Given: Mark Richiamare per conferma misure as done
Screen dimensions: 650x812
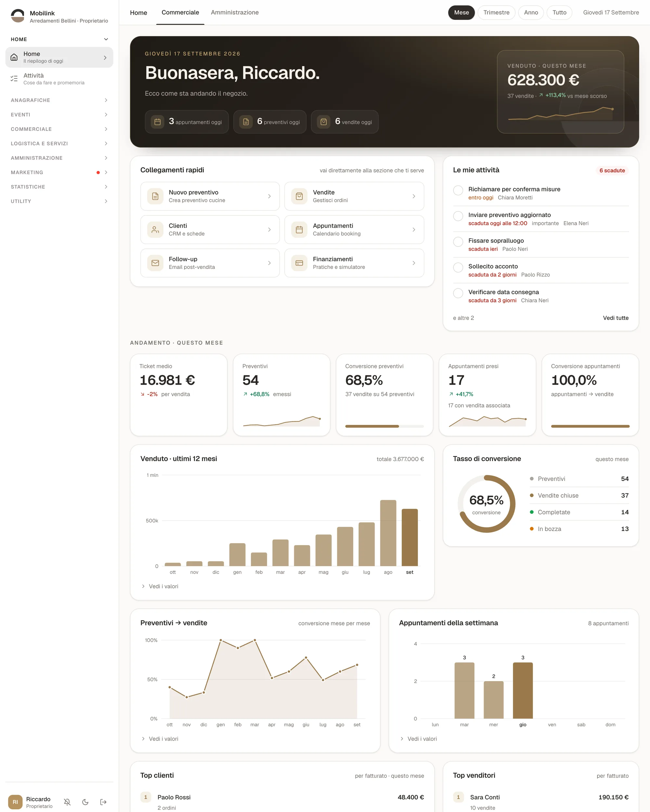Looking at the screenshot, I should pyautogui.click(x=458, y=190).
